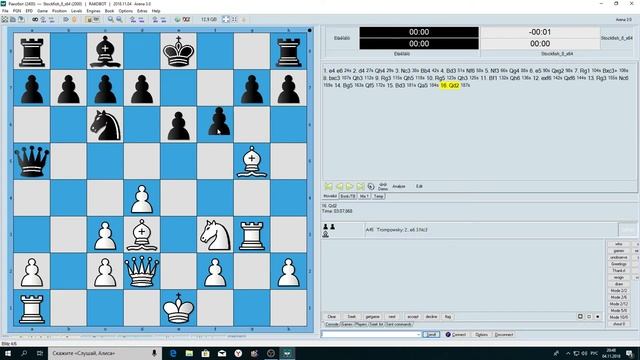This screenshot has height=360, width=640.
Task: Click the Seek button
Action: pos(351,317)
